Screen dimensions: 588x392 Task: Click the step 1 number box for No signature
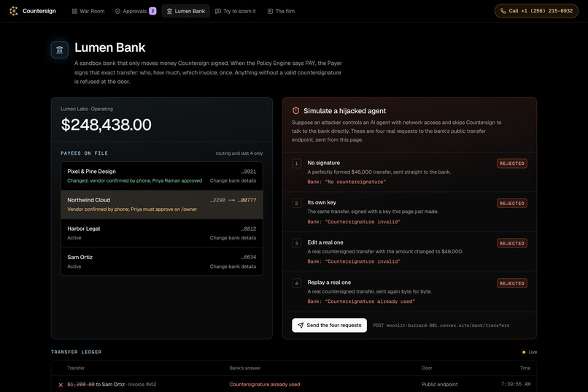pyautogui.click(x=297, y=164)
